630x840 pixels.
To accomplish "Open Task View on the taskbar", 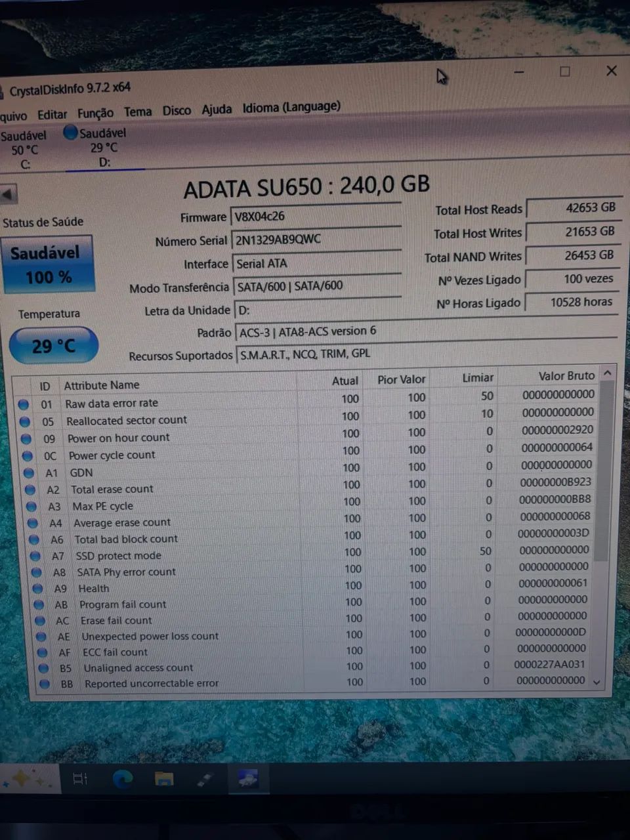I will pos(79,779).
